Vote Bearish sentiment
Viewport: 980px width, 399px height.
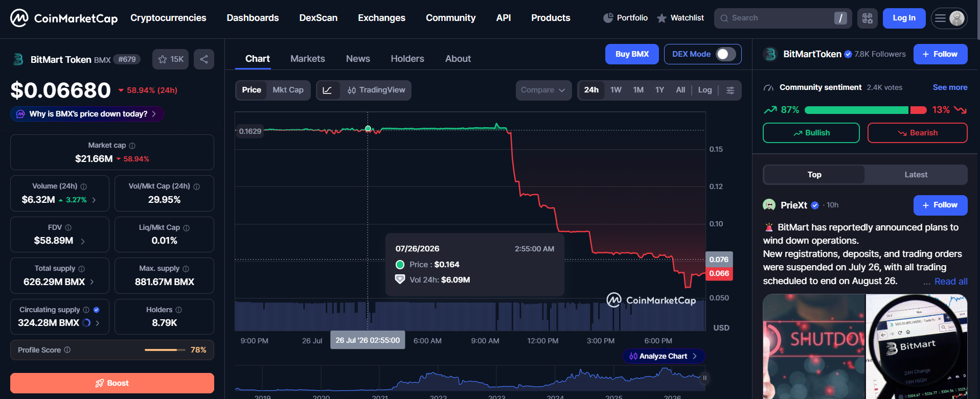pos(918,133)
